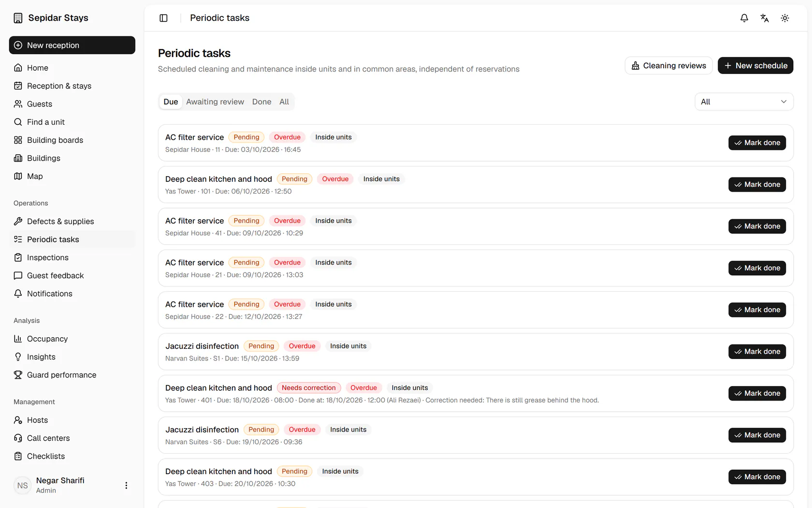
Task: Create a New schedule
Action: pyautogui.click(x=755, y=65)
